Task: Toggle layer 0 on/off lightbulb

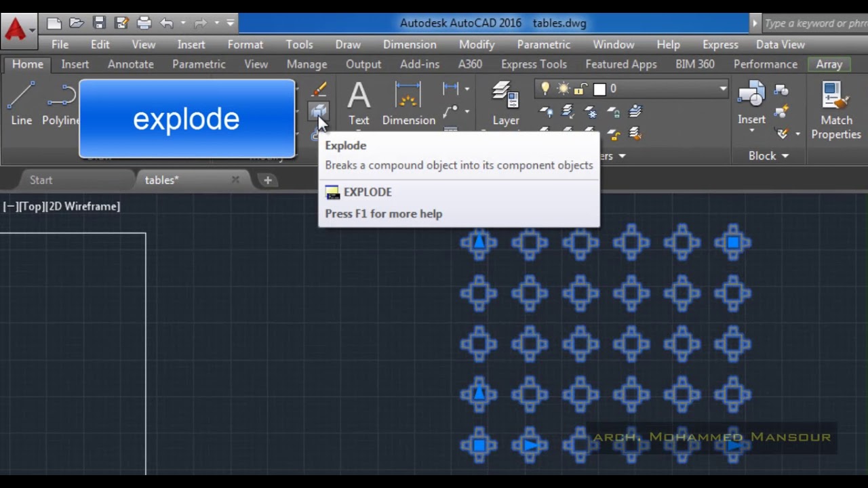Action: coord(545,89)
